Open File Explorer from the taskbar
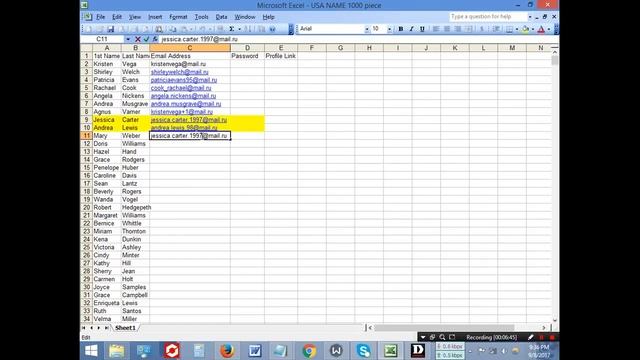This screenshot has height=360, width=640. [117, 351]
